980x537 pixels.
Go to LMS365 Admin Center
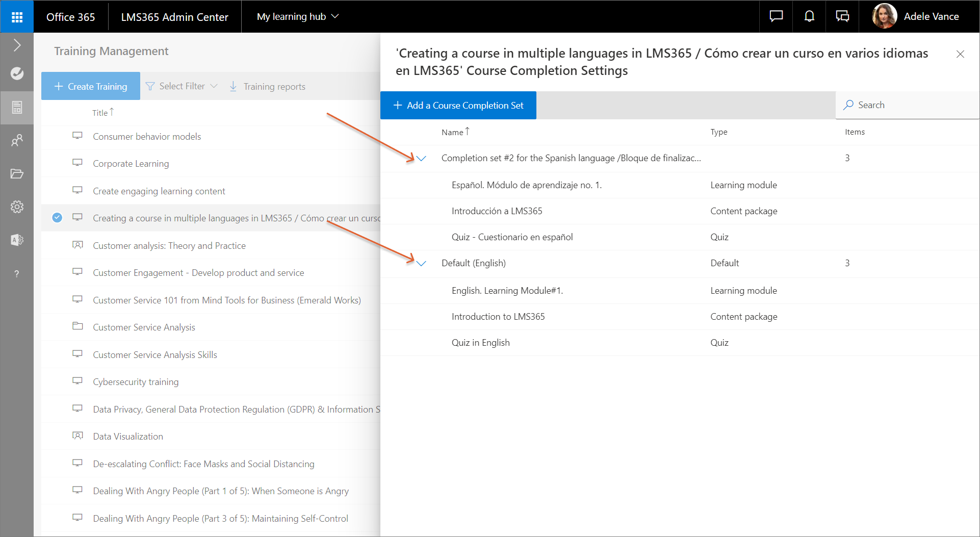point(174,17)
